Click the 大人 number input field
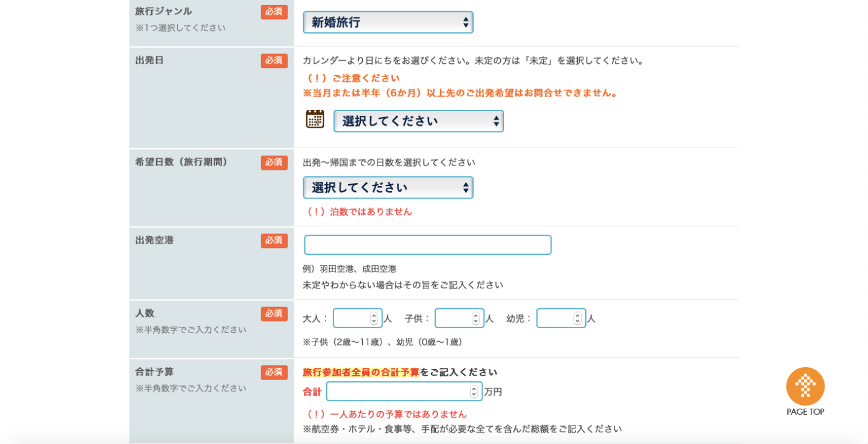Screen dimensions: 868x444 click(352, 318)
